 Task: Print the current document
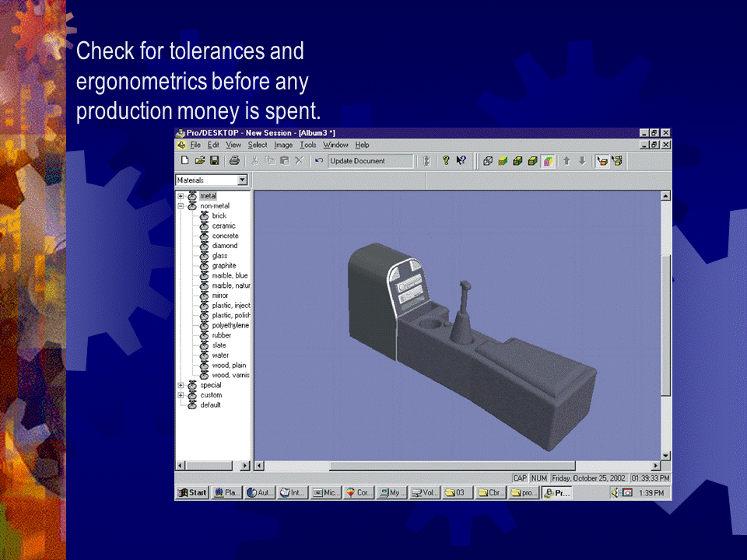point(234,161)
